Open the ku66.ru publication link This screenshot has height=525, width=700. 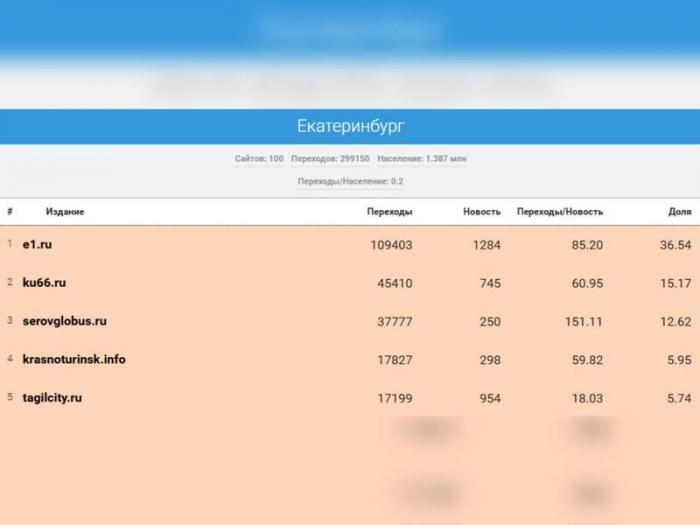pyautogui.click(x=44, y=283)
